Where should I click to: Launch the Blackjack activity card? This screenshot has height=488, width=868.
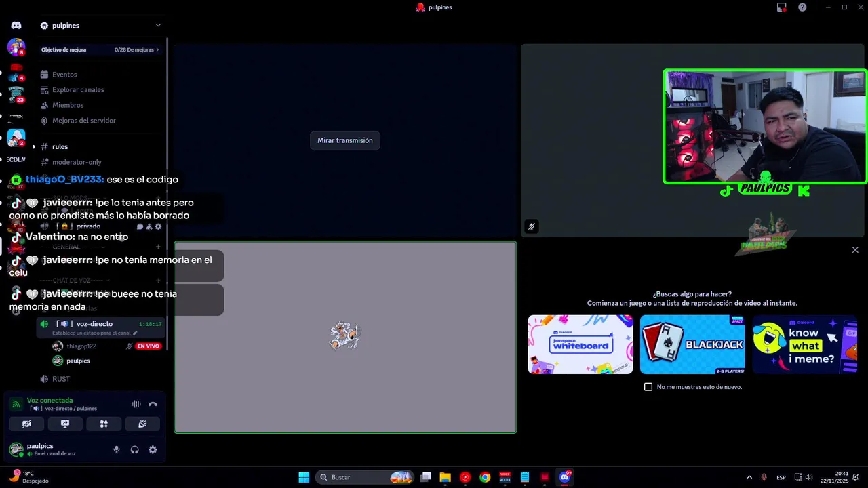tap(692, 344)
